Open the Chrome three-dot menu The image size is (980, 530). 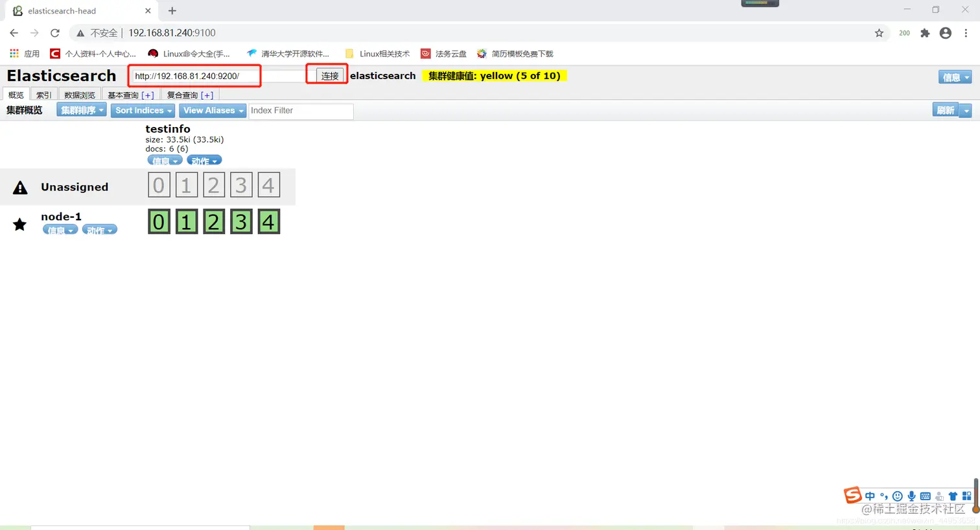coord(966,33)
